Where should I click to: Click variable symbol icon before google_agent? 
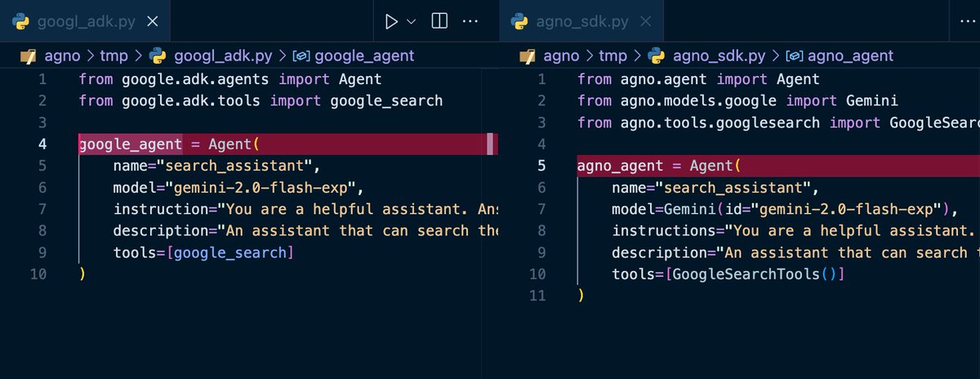coord(301,56)
